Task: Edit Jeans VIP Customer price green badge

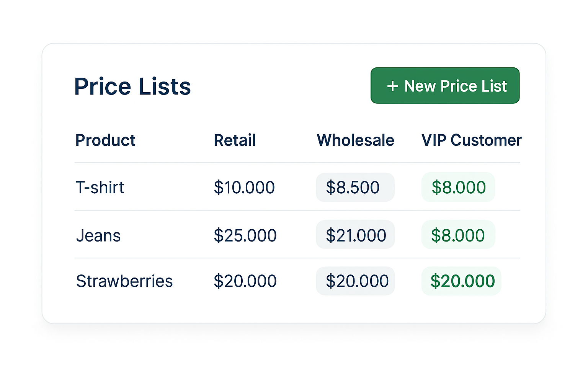Action: [x=458, y=235]
